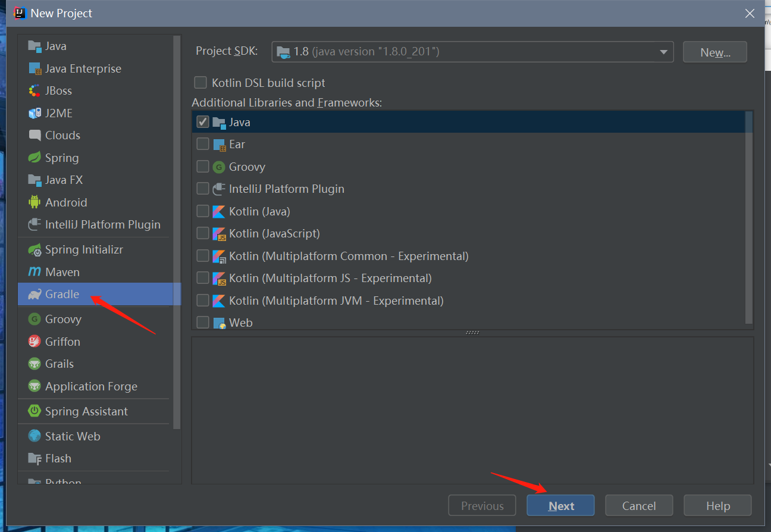The width and height of the screenshot is (771, 532).
Task: Select the Groovy icon in sidebar
Action: click(x=35, y=320)
